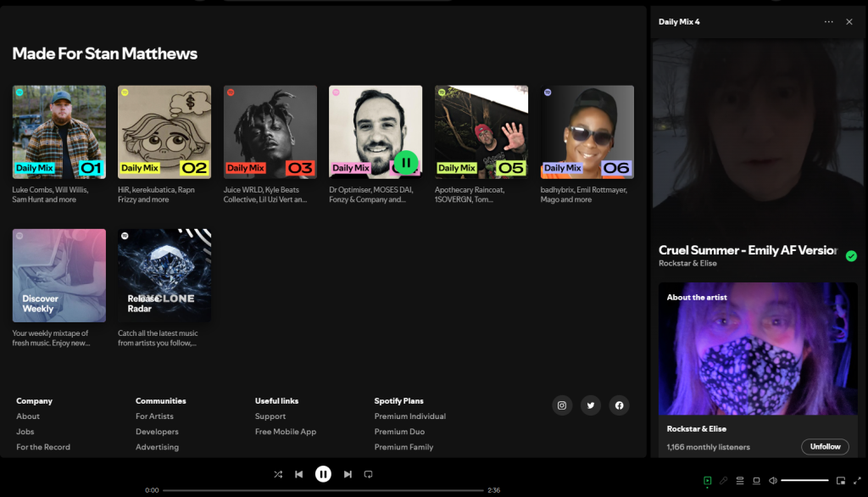Image resolution: width=868 pixels, height=497 pixels.
Task: Mute the volume speaker icon
Action: pos(773,480)
